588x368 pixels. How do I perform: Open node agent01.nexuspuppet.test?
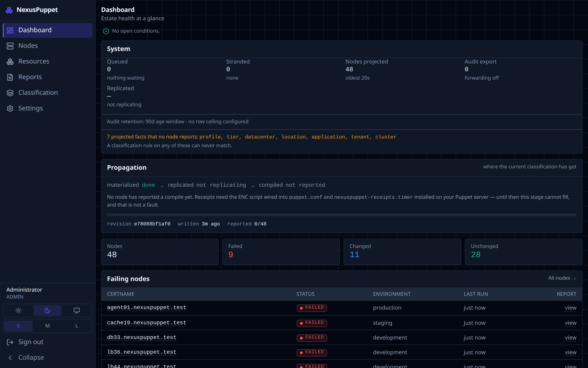click(x=147, y=308)
